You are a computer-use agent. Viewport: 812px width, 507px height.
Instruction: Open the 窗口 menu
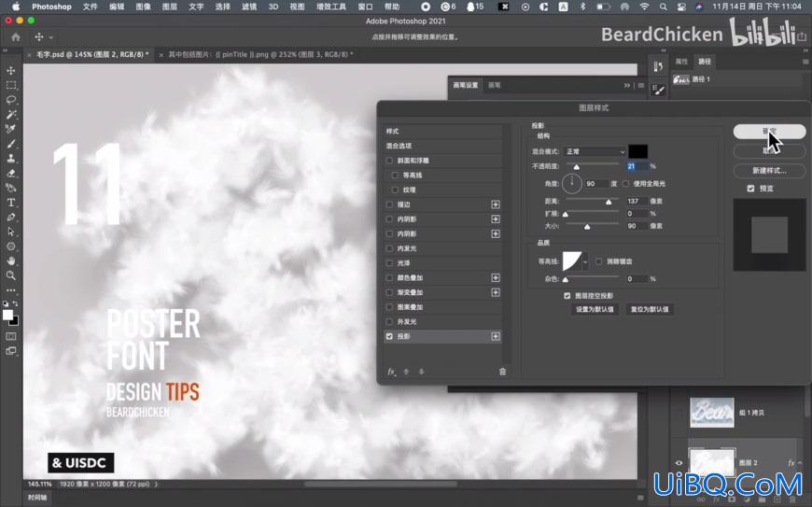tap(365, 7)
